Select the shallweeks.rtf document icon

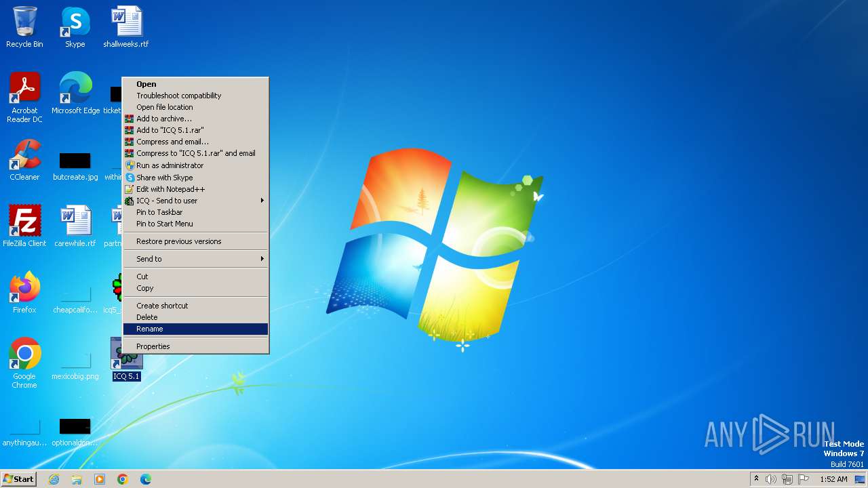pyautogui.click(x=126, y=27)
